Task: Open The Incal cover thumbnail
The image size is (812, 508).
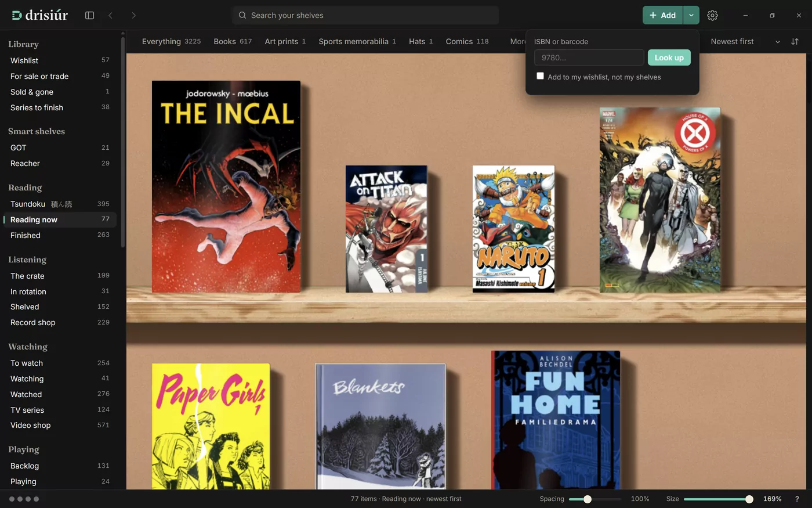Action: coord(226,186)
